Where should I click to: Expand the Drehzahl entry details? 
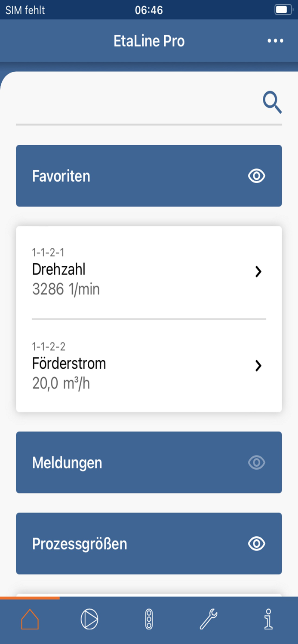[x=258, y=271]
